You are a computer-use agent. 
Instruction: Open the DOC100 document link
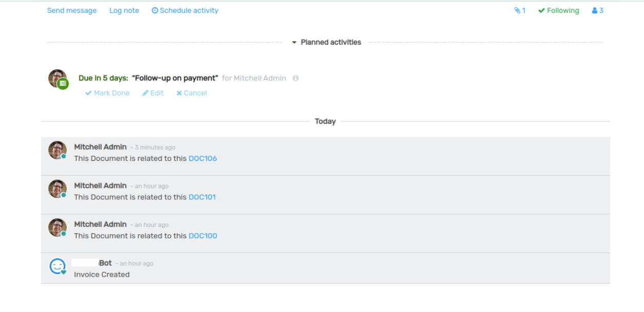[203, 236]
